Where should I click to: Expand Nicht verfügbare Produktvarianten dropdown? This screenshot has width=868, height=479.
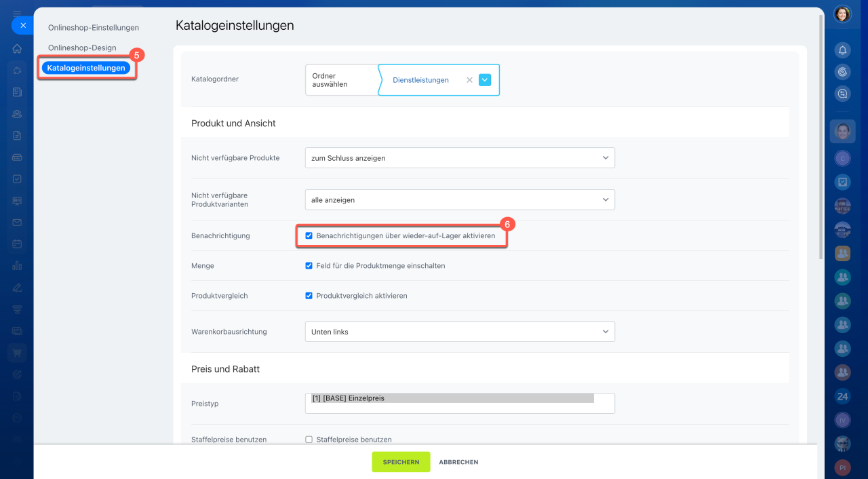460,200
